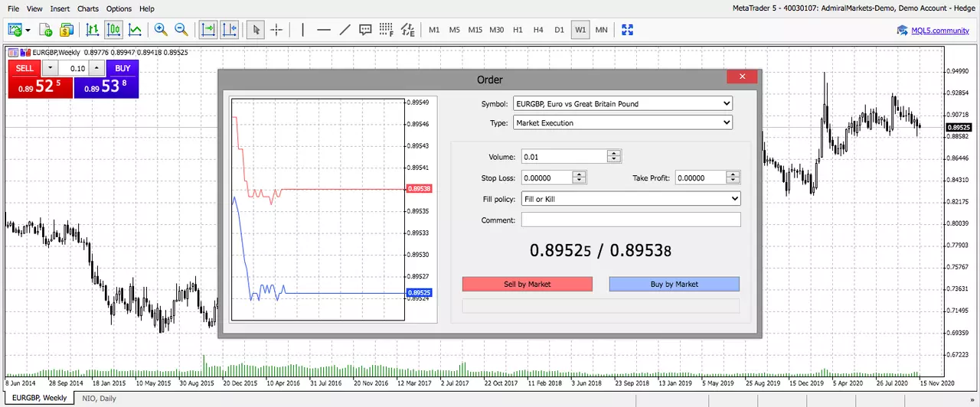This screenshot has width=980, height=407.
Task: Draw a vertical line object
Action: coord(303,30)
